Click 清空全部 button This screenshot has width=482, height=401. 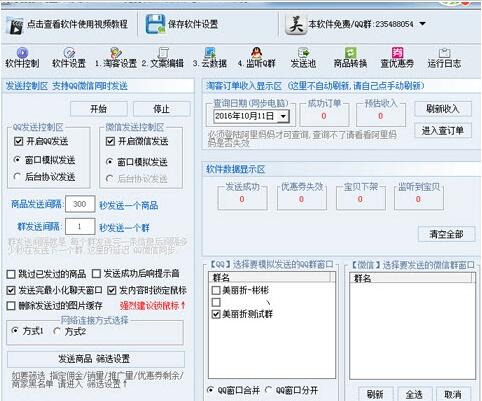446,234
